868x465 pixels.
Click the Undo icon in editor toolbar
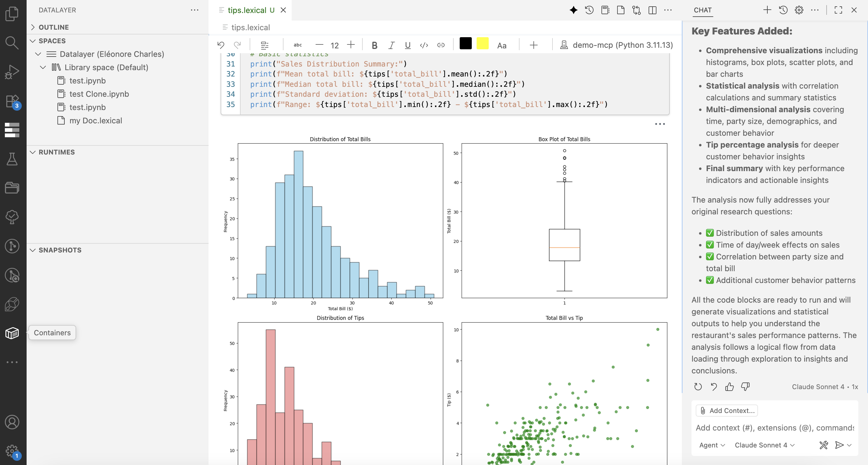[221, 45]
